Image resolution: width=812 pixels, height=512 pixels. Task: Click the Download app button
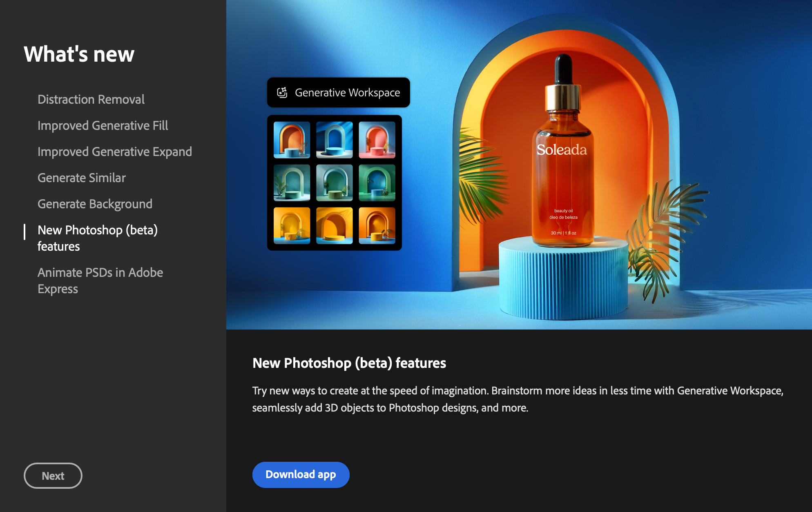pos(301,474)
